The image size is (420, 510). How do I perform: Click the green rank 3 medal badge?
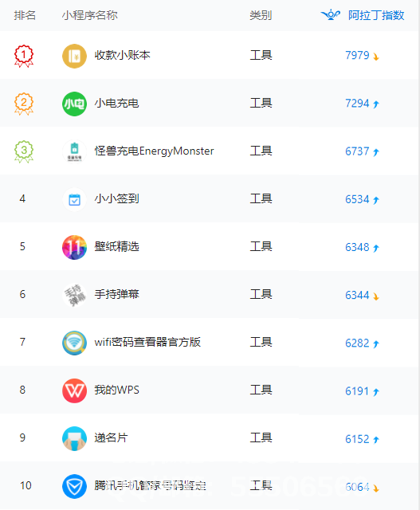tap(24, 151)
